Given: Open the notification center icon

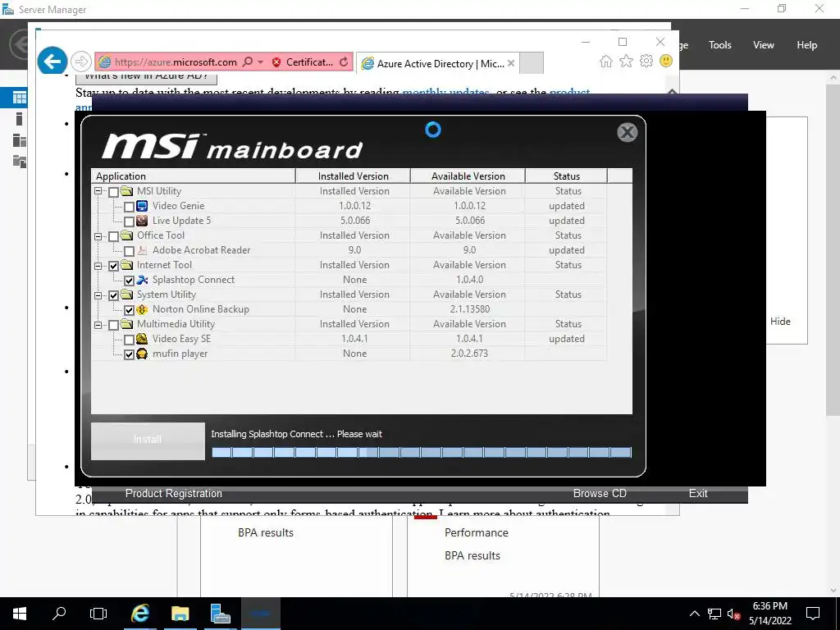Looking at the screenshot, I should pos(813,614).
